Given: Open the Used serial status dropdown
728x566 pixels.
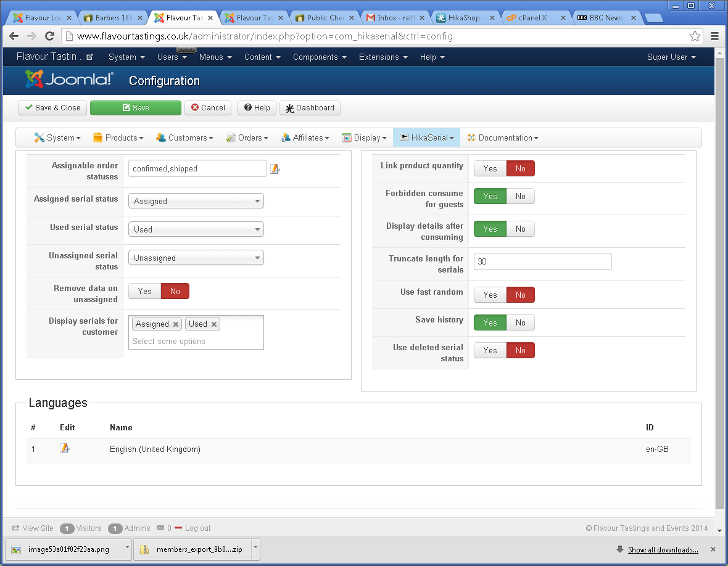Looking at the screenshot, I should pos(196,229).
